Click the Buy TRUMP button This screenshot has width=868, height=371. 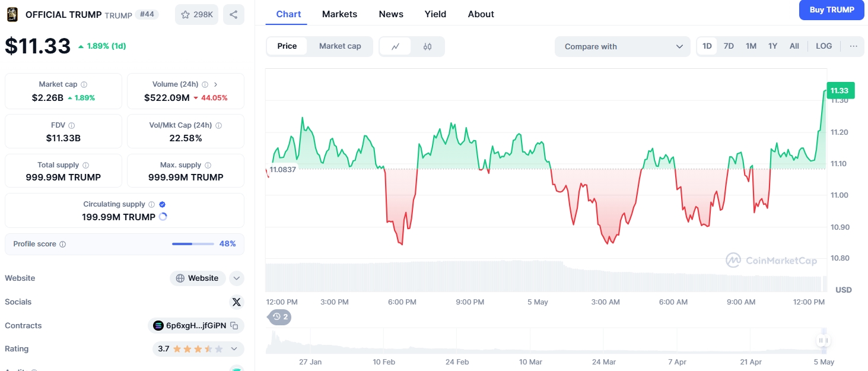832,9
